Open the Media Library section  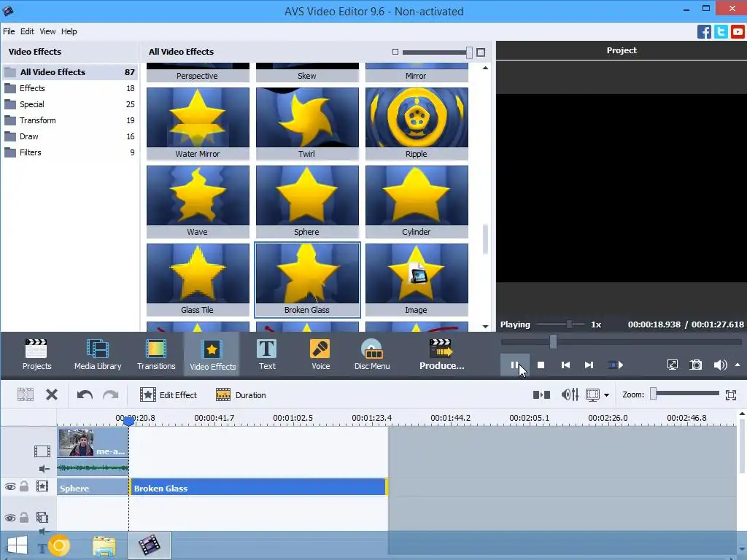[98, 354]
